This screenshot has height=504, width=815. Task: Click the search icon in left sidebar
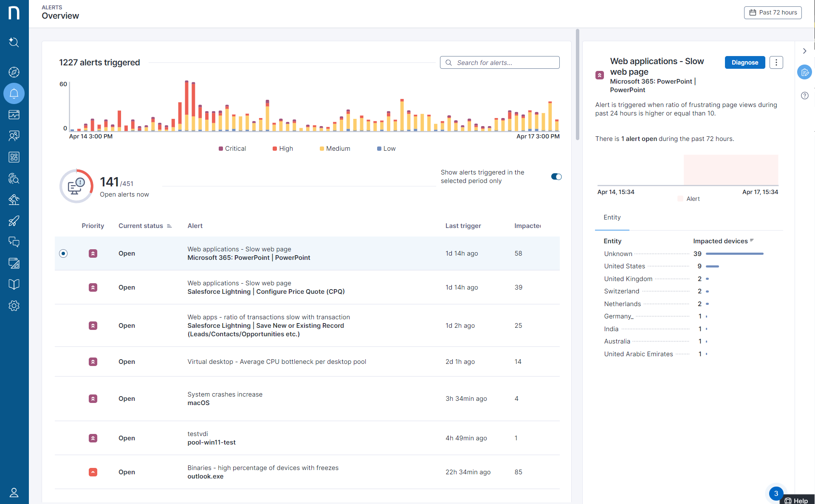(14, 42)
